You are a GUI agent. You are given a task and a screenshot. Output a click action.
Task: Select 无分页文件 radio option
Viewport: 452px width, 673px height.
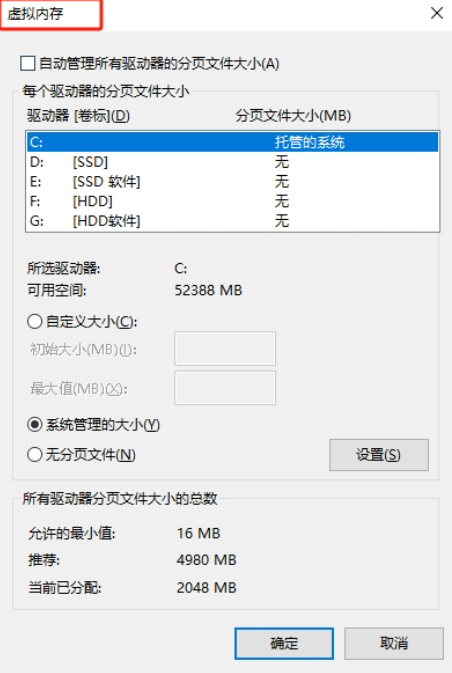tap(35, 455)
